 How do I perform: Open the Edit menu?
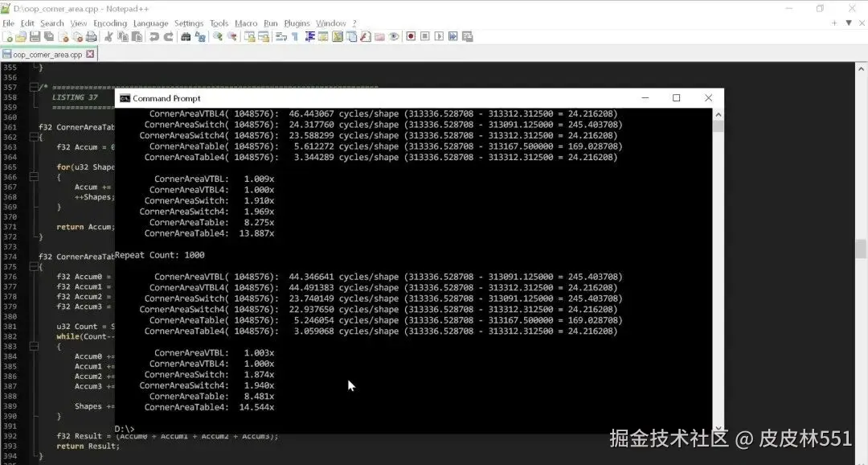[x=27, y=23]
